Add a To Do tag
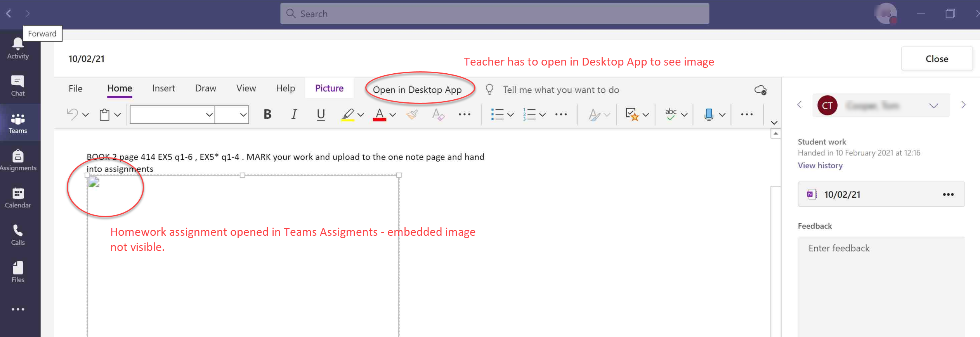Screen dimensions: 980x337 632,114
